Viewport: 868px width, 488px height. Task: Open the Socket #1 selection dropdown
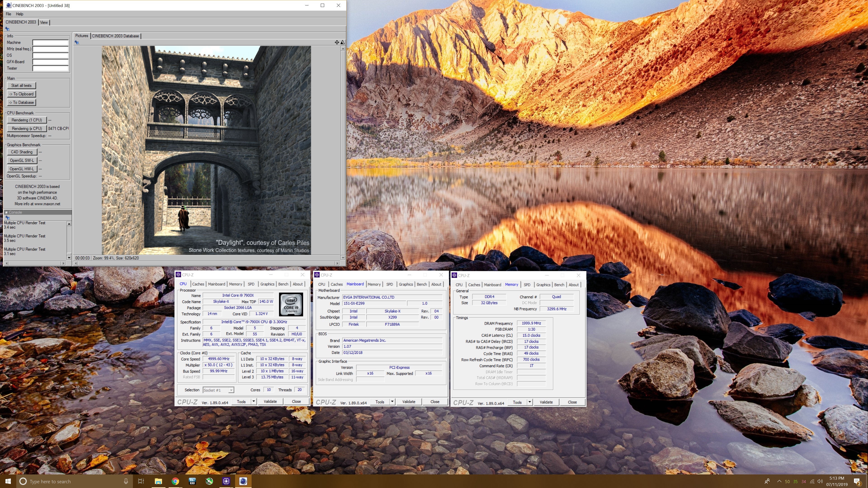[x=218, y=390]
